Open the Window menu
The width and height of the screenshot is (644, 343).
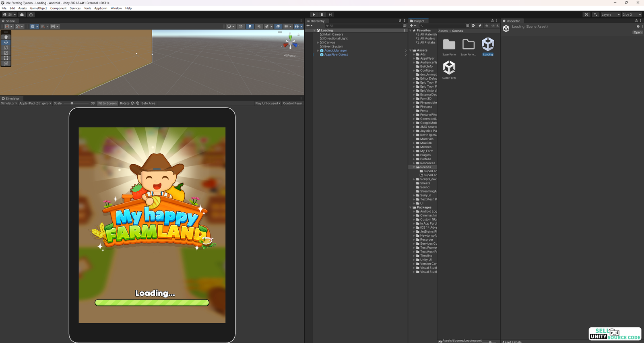(116, 8)
